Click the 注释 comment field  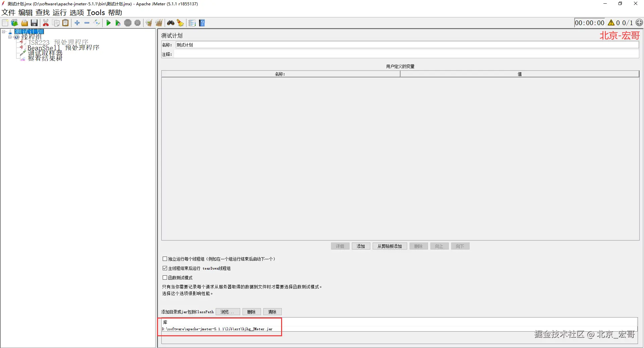point(407,54)
